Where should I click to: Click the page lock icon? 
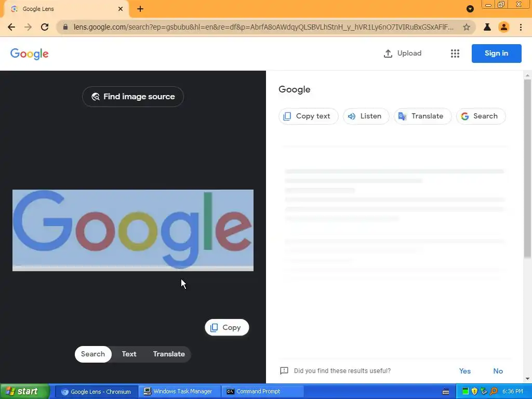pos(65,27)
